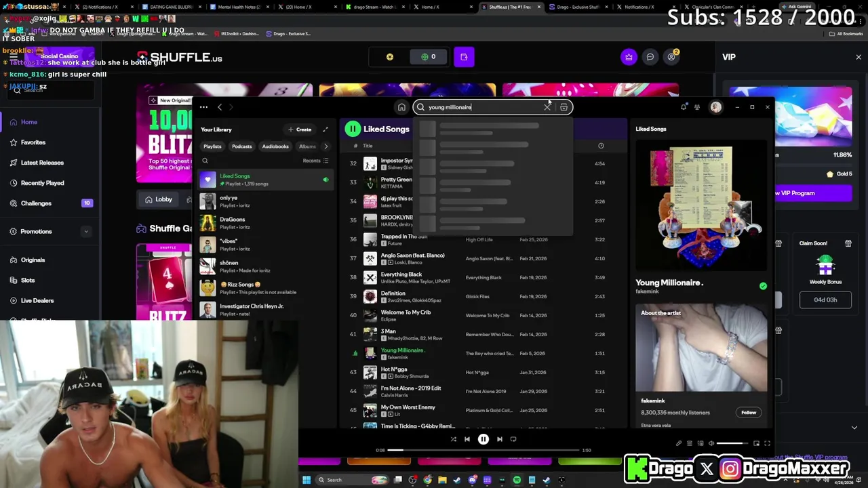The width and height of the screenshot is (868, 488).
Task: Pause Liked Songs with green button
Action: pos(353,129)
